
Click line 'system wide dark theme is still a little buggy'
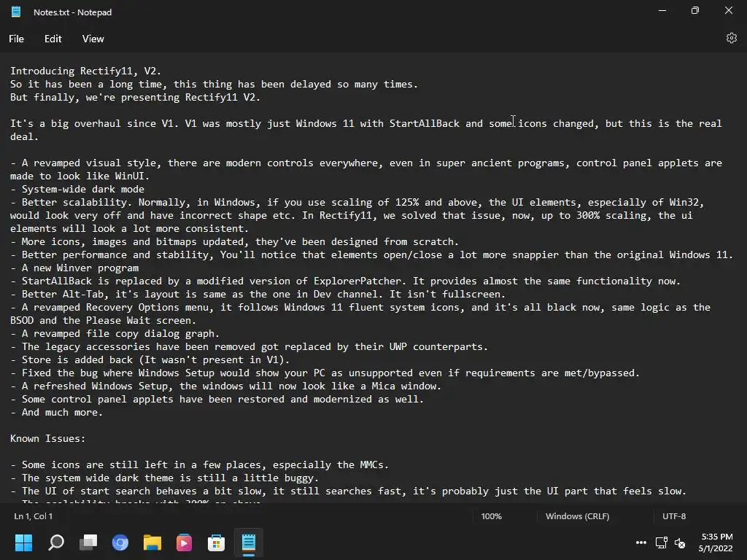point(164,478)
